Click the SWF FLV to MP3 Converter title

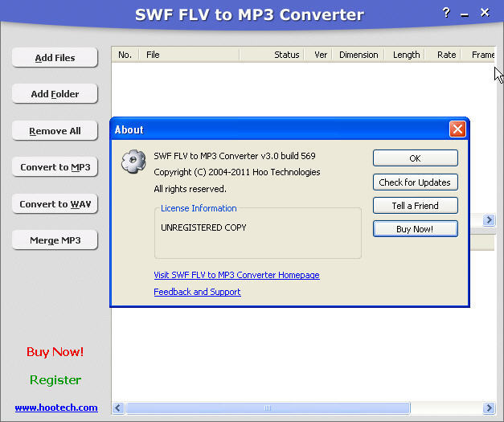coord(249,14)
